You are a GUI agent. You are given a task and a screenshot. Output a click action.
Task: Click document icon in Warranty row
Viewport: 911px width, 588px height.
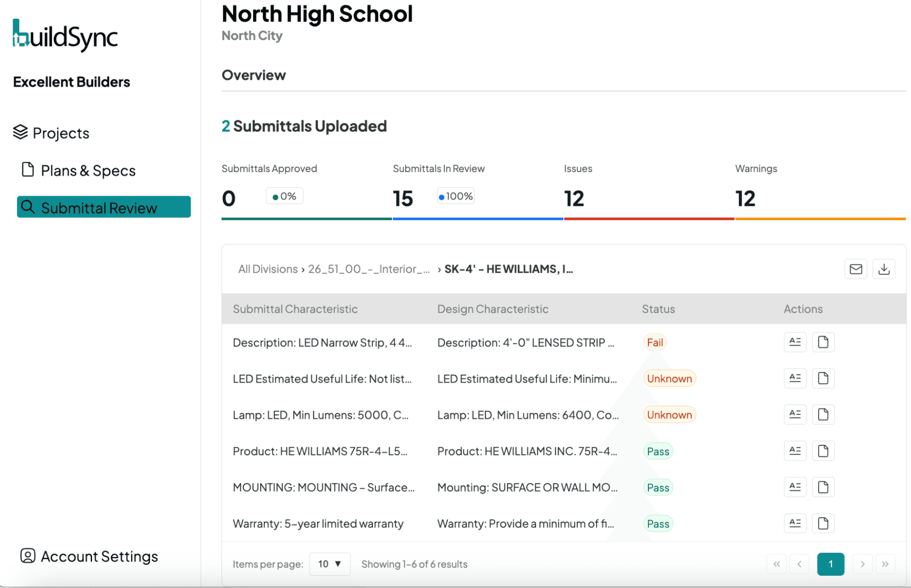point(823,523)
